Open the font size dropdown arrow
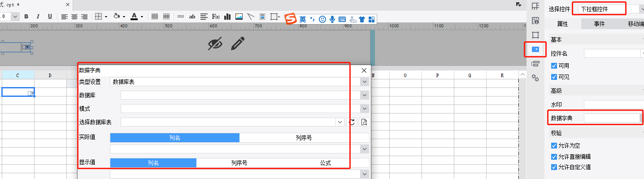The image size is (644, 179). 15,17
